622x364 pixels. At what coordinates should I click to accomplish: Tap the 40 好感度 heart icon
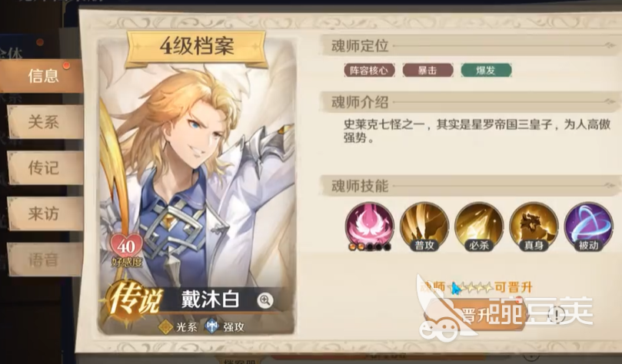coord(127,248)
